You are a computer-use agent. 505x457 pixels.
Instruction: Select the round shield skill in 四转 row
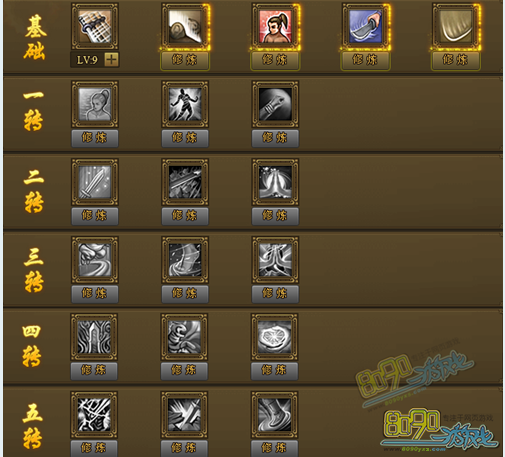(274, 337)
